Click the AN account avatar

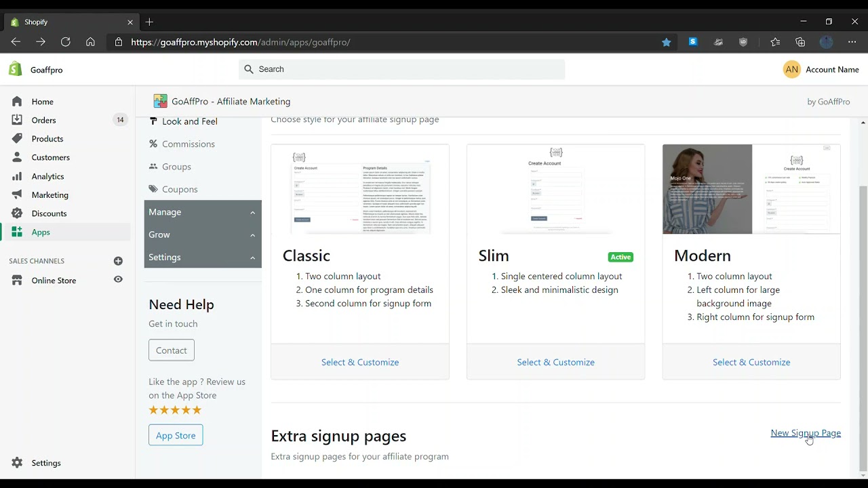[791, 69]
